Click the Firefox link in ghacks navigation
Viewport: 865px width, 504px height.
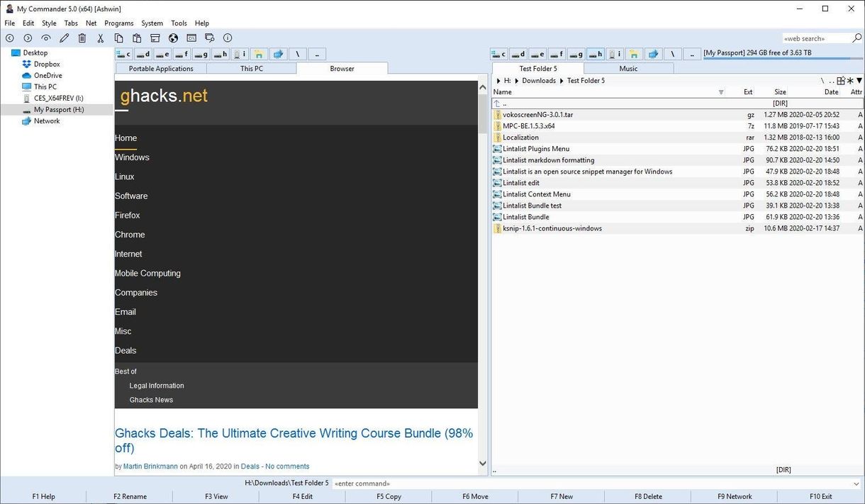point(128,215)
